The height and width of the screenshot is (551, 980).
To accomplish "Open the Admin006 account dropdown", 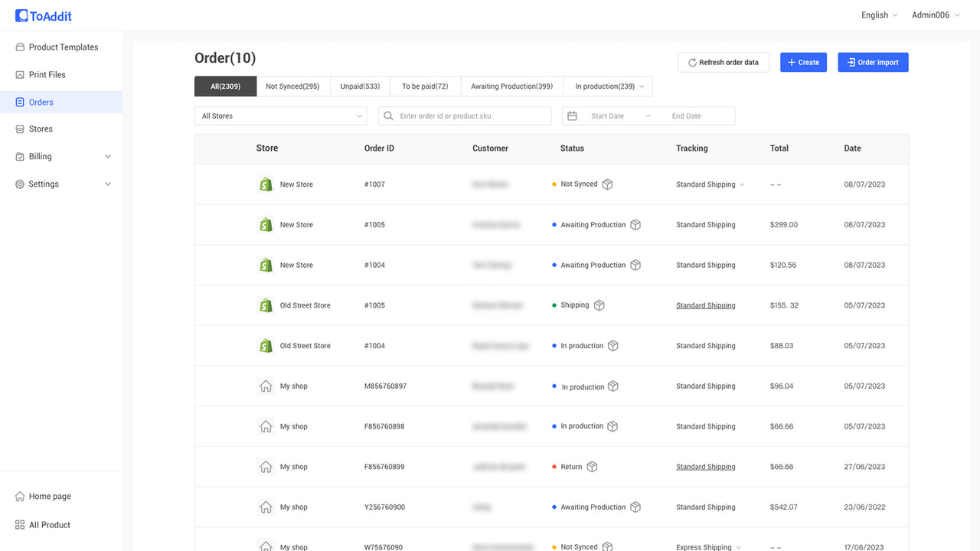I will (936, 15).
